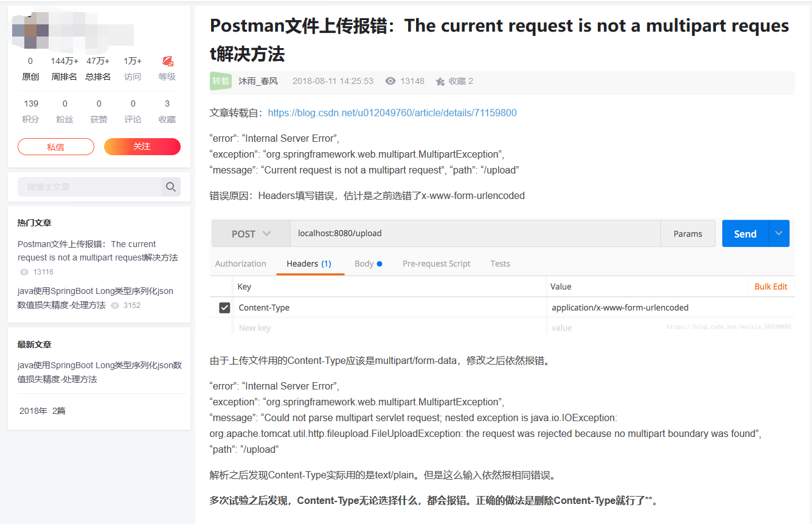812x524 pixels.
Task: Open the source article blog.csdn.net link
Action: click(392, 113)
